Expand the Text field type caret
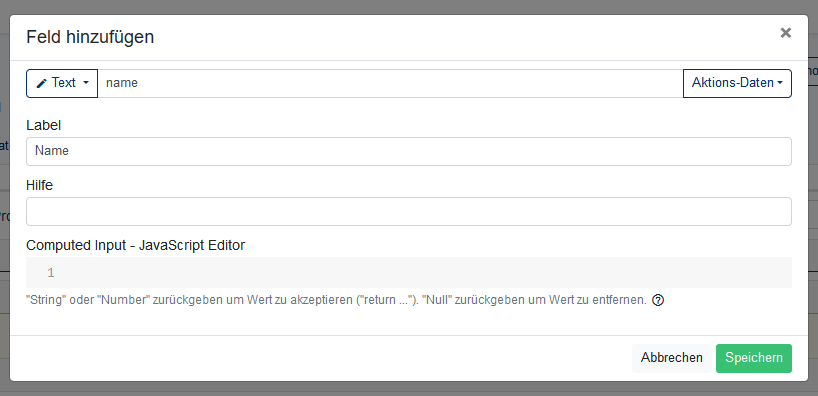 (x=86, y=83)
